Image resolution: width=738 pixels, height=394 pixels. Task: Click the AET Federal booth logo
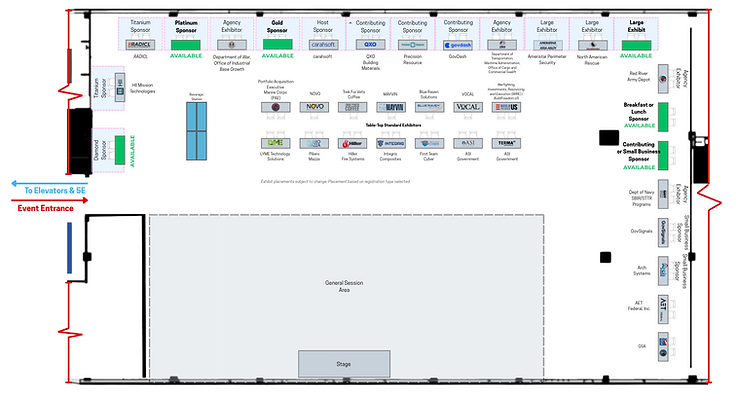point(663,309)
